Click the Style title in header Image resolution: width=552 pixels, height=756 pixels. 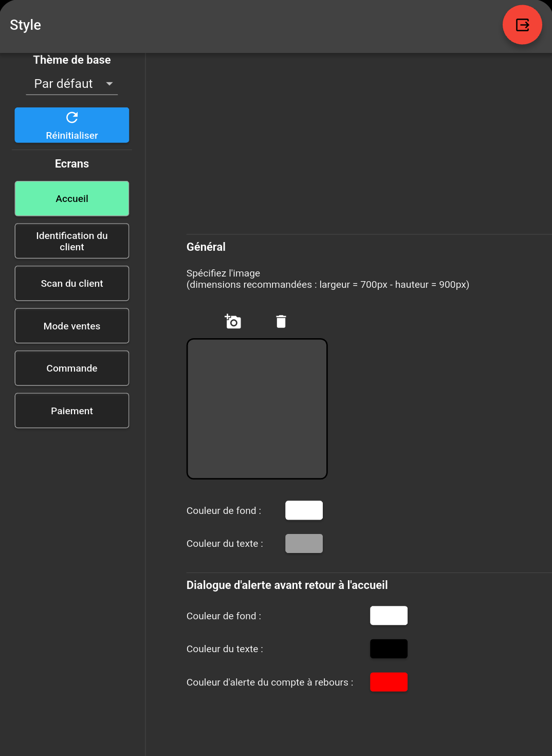pyautogui.click(x=26, y=25)
